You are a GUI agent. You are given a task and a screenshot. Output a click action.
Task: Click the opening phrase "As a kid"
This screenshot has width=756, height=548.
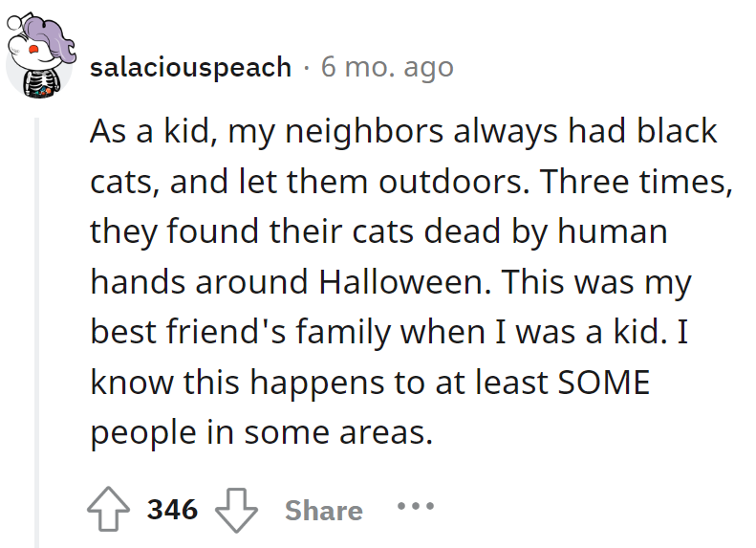143,131
